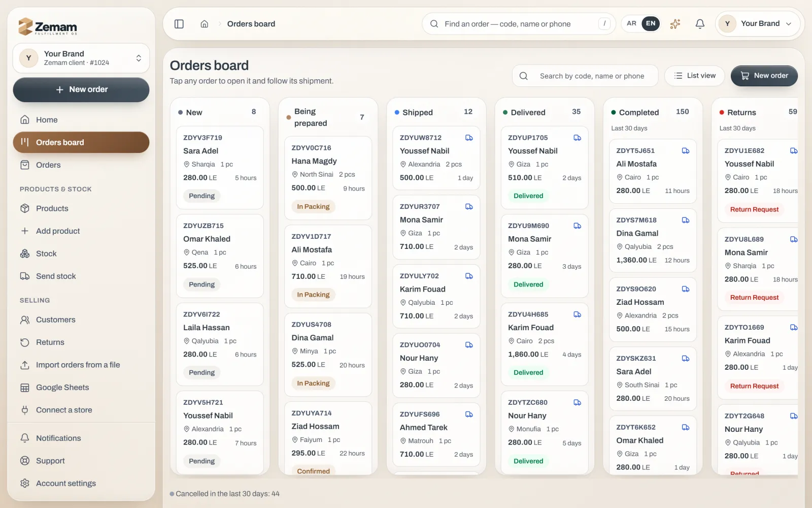
Task: Focus the Find an order search bar
Action: 519,24
